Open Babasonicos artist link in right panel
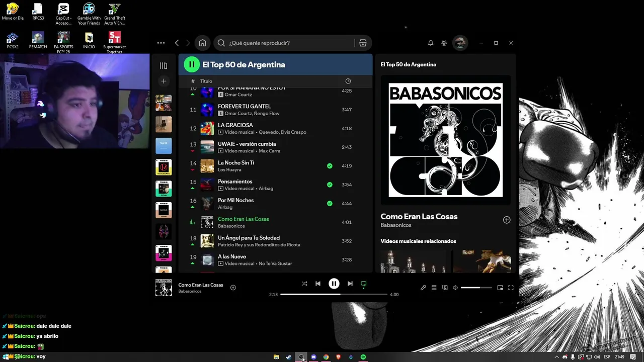 click(x=396, y=225)
